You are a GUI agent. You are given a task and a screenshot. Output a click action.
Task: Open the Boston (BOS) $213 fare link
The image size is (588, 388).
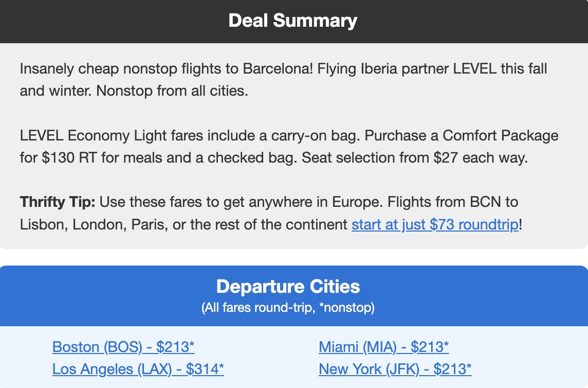pyautogui.click(x=123, y=347)
